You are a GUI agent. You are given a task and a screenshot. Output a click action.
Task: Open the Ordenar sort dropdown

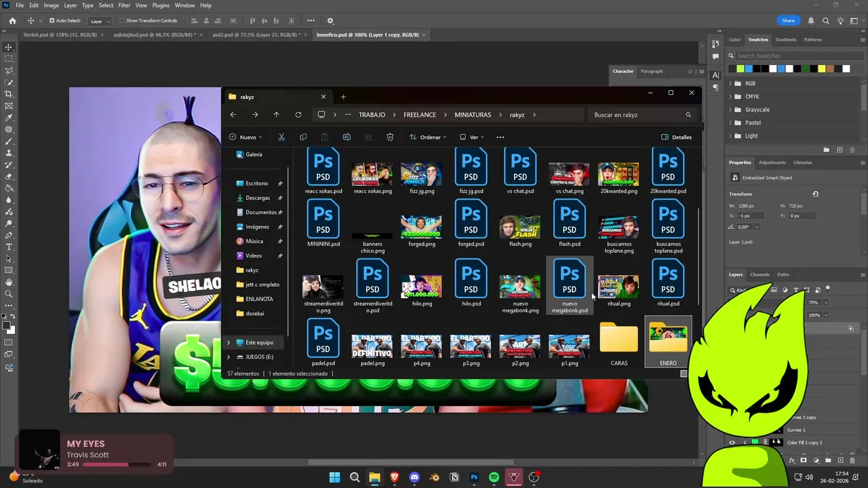(429, 137)
